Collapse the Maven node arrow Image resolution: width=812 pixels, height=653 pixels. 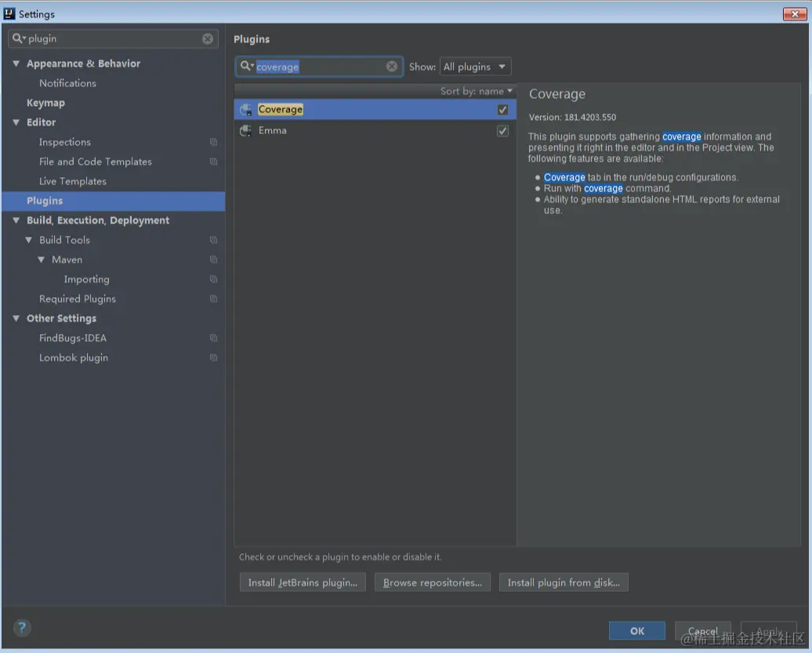coord(41,259)
